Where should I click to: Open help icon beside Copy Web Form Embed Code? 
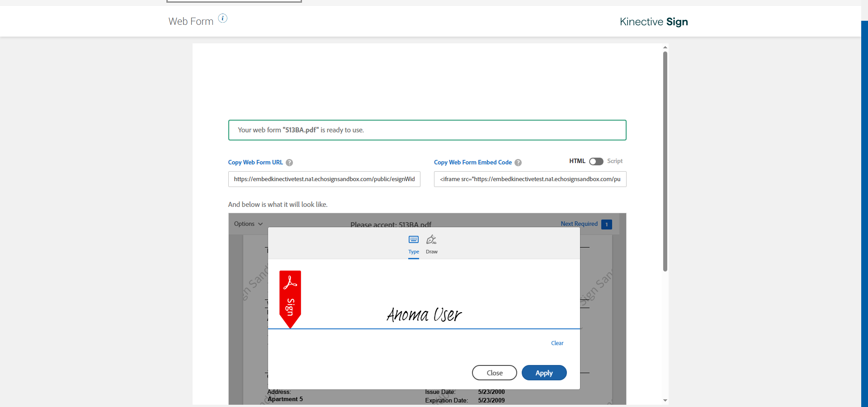518,163
